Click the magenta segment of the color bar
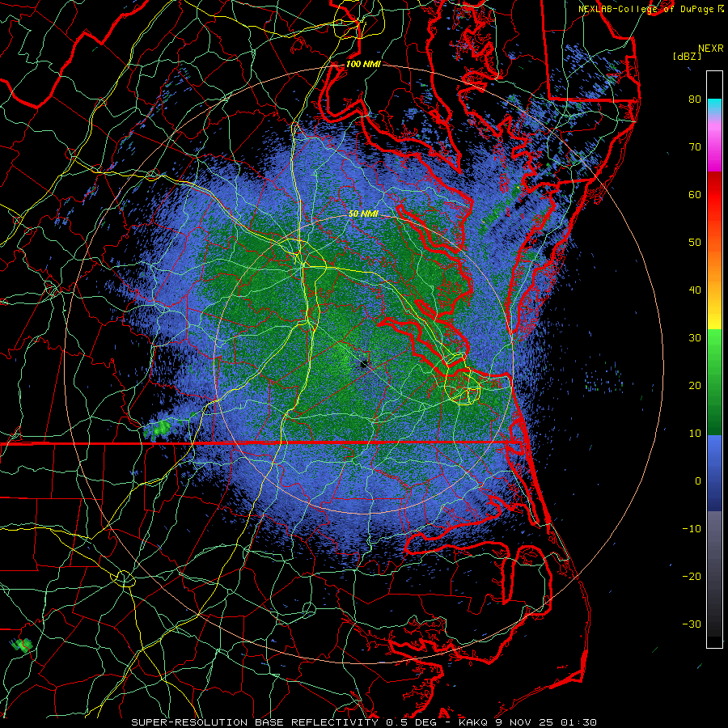Screen dimensions: 728x728 coord(714,153)
